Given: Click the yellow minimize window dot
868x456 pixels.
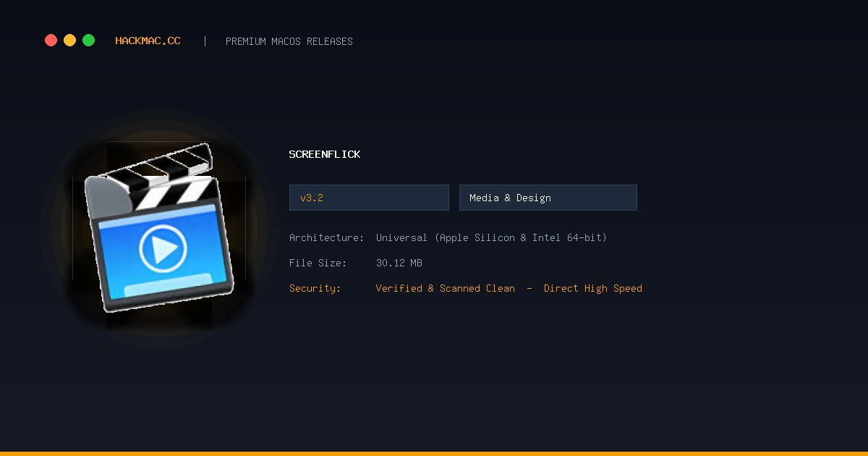Looking at the screenshot, I should coord(69,41).
